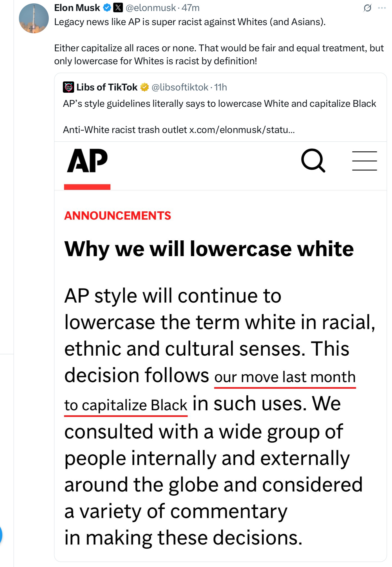Click the gold verified badge on Libs of TikTok

[144, 87]
